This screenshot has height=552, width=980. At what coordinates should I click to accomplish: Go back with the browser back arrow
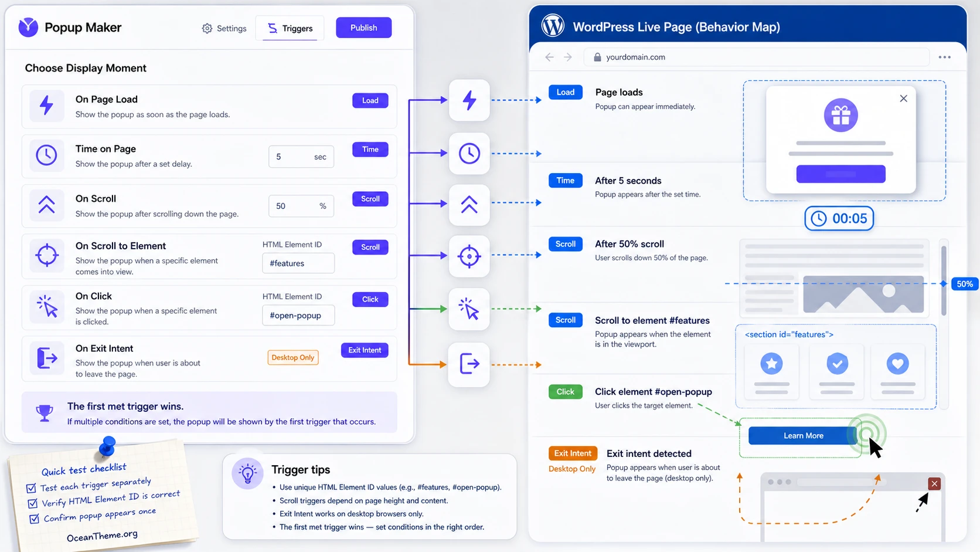tap(549, 57)
